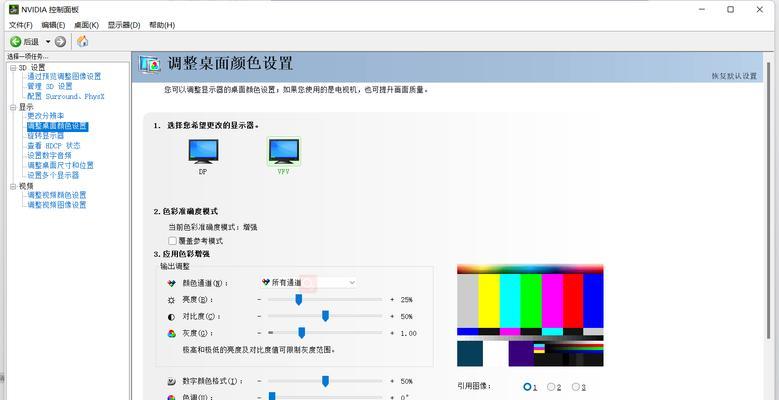Viewport: 779px width, 400px height.
Task: Select reference image radio button 1
Action: coord(527,387)
